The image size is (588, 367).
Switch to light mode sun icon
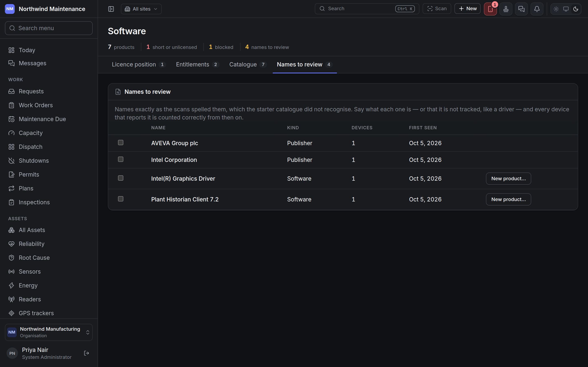[556, 9]
